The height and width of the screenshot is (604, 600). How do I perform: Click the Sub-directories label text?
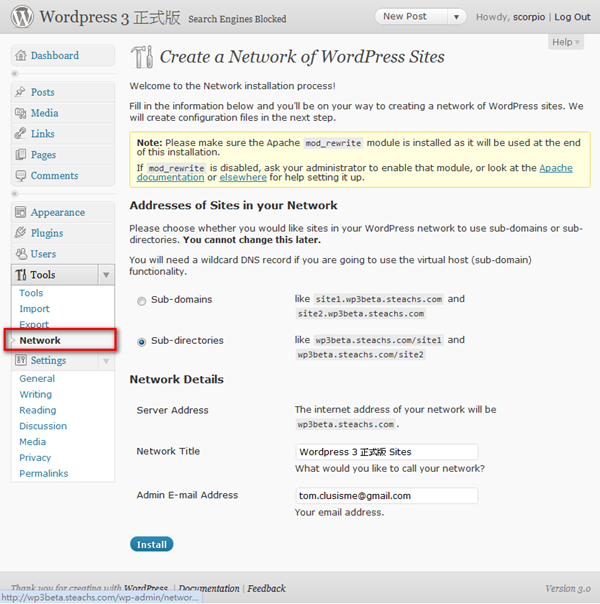point(187,341)
